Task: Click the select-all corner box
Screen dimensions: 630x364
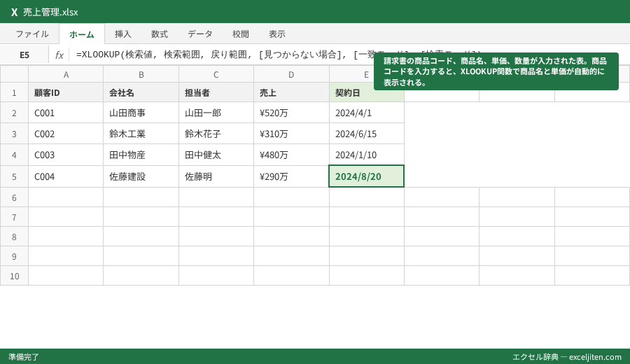Action: pos(14,74)
